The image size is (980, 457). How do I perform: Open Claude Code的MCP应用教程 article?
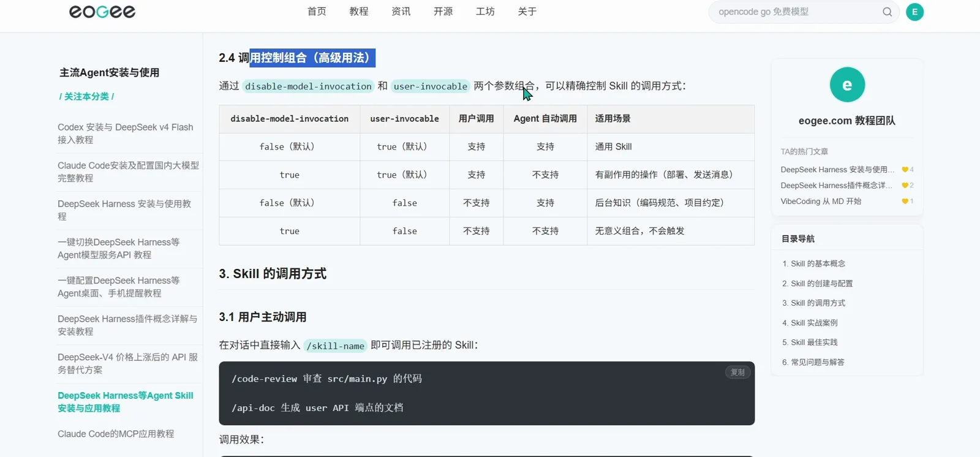pos(116,434)
